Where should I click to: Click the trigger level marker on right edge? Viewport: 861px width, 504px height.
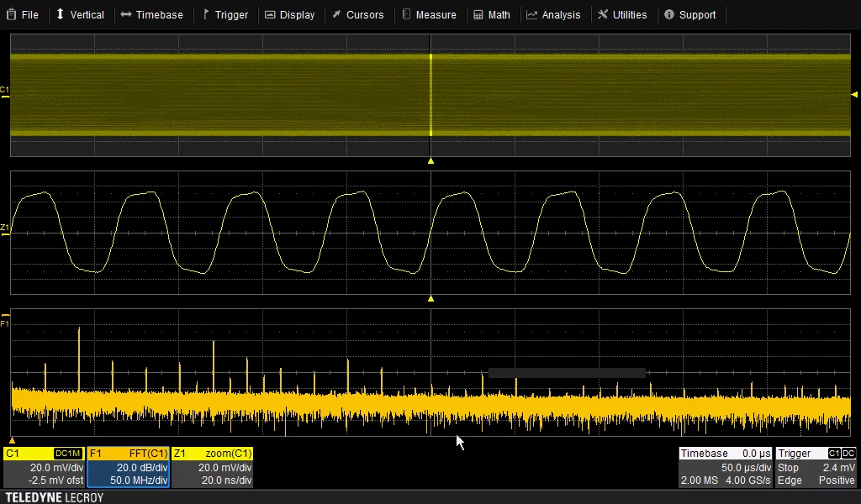[x=854, y=95]
